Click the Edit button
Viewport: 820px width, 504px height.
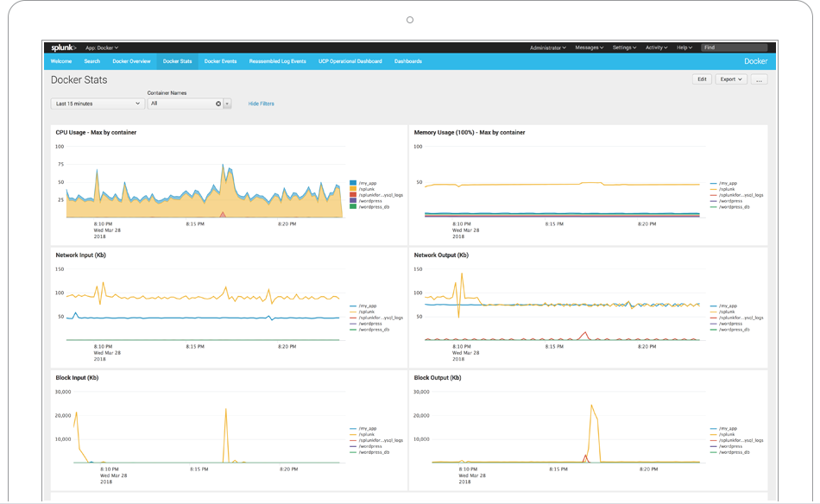click(x=702, y=79)
